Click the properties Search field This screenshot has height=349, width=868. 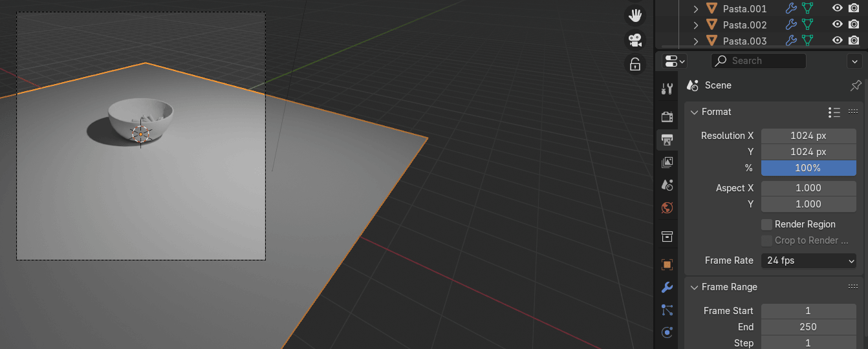point(759,61)
